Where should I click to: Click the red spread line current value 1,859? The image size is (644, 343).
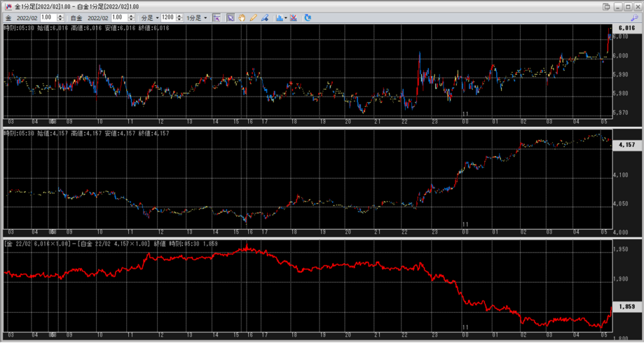[626, 307]
